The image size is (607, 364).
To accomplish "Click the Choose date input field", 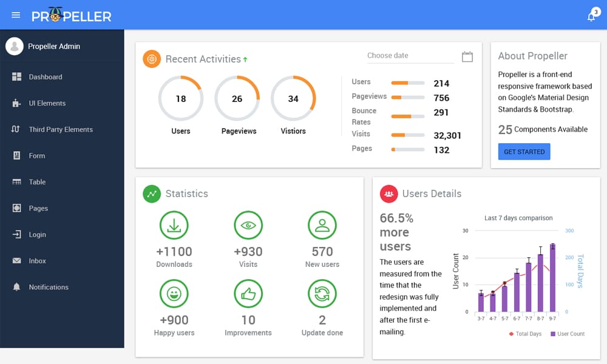I will click(x=410, y=56).
